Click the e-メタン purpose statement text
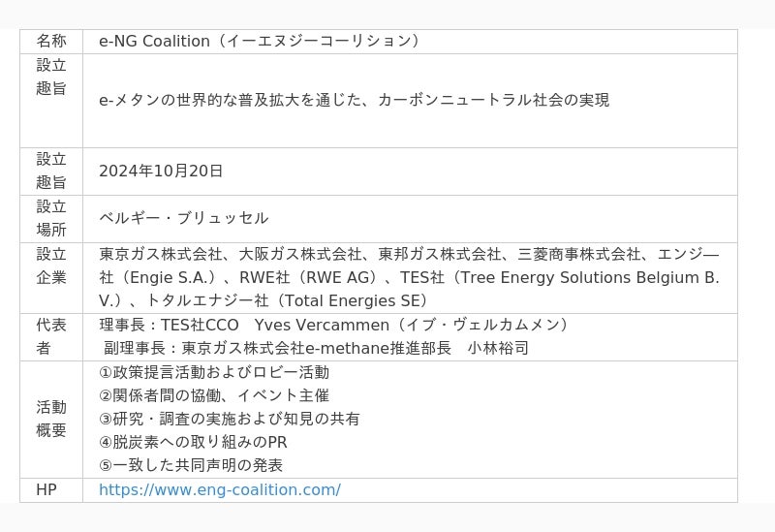 354,100
